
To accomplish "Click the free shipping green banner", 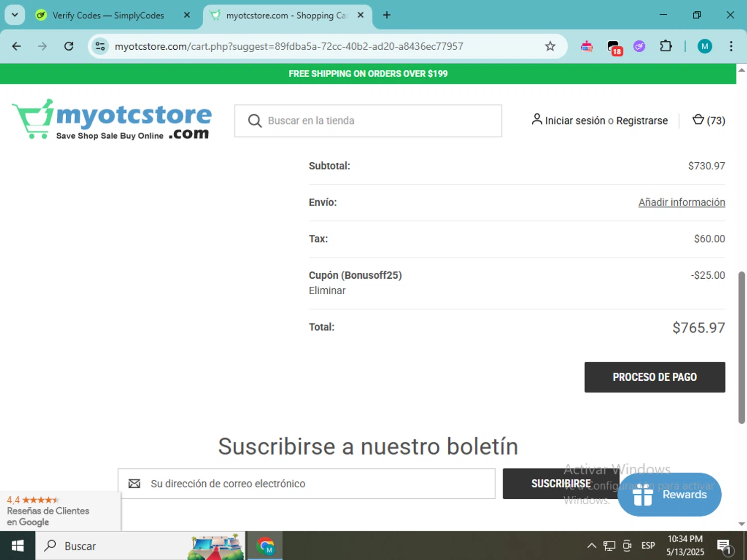I will pos(368,74).
